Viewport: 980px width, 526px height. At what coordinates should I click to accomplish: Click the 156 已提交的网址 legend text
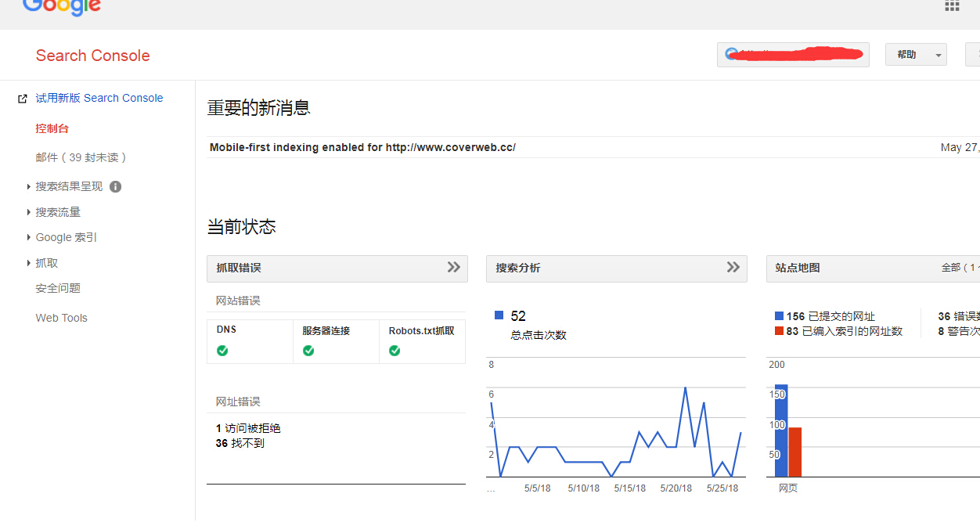(830, 316)
